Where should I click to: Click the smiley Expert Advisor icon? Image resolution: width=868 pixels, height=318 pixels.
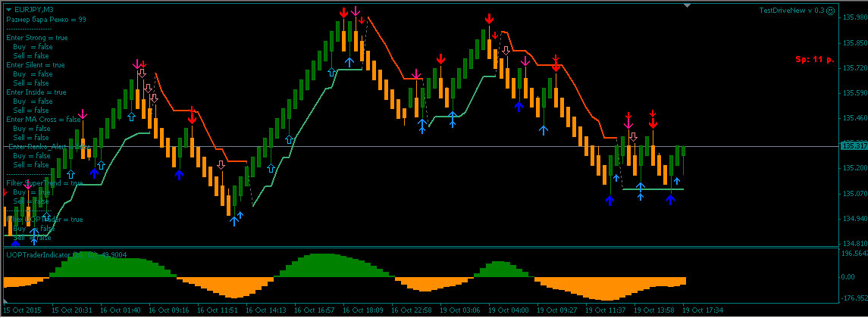830,11
